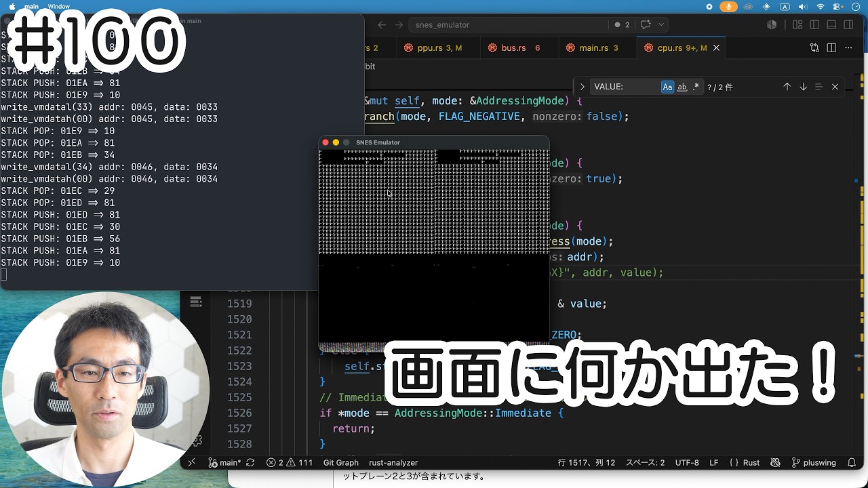Click the return; statement on line 1527
The image size is (868, 488).
(x=353, y=428)
